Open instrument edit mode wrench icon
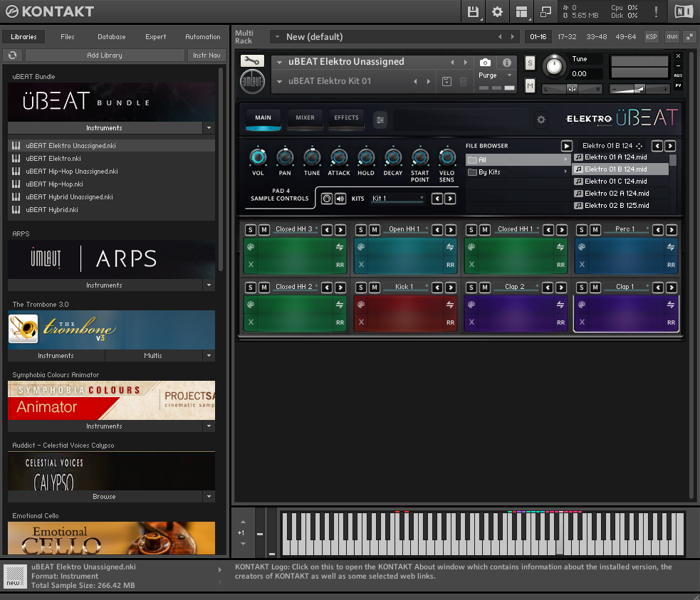The image size is (700, 600). click(252, 60)
